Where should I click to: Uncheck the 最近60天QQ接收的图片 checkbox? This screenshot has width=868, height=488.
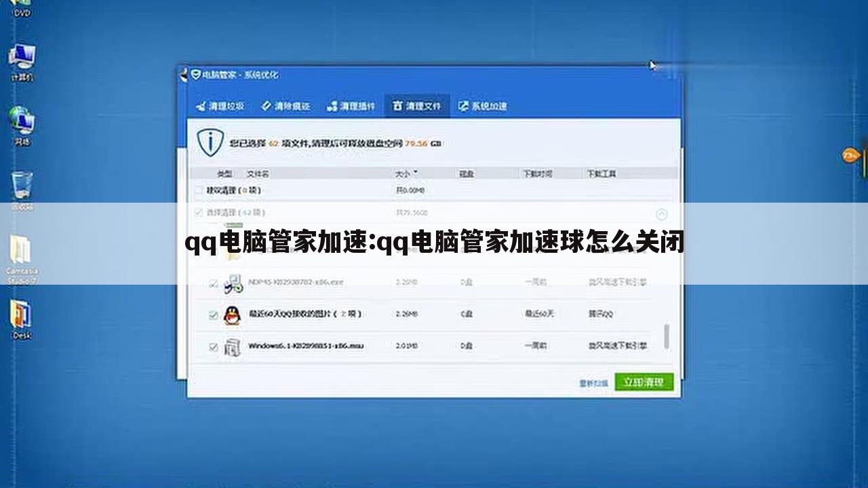click(214, 315)
